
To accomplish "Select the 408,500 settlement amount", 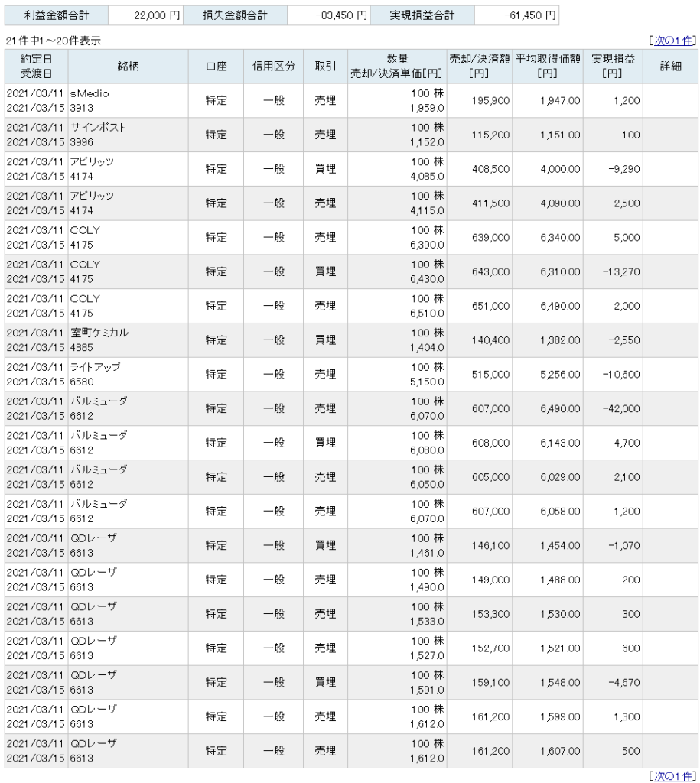I will point(490,169).
